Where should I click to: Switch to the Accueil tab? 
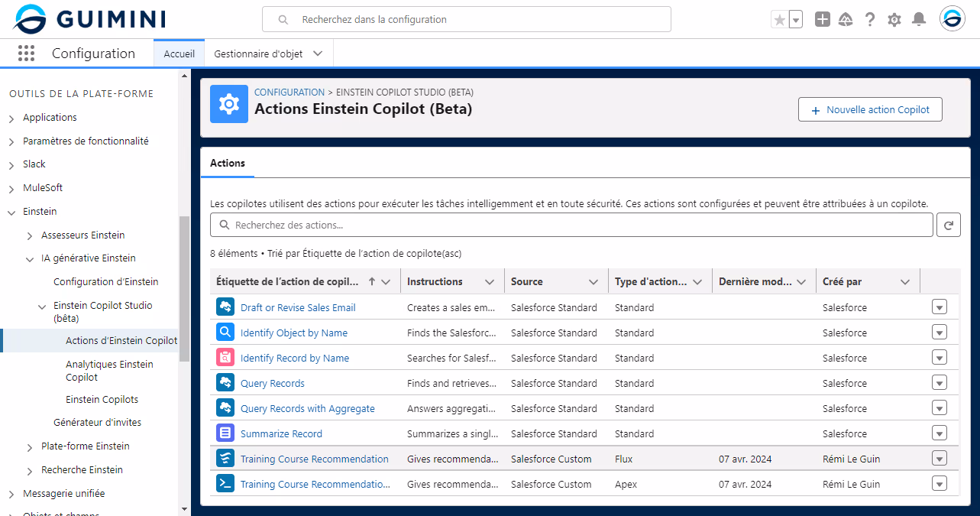click(x=179, y=54)
